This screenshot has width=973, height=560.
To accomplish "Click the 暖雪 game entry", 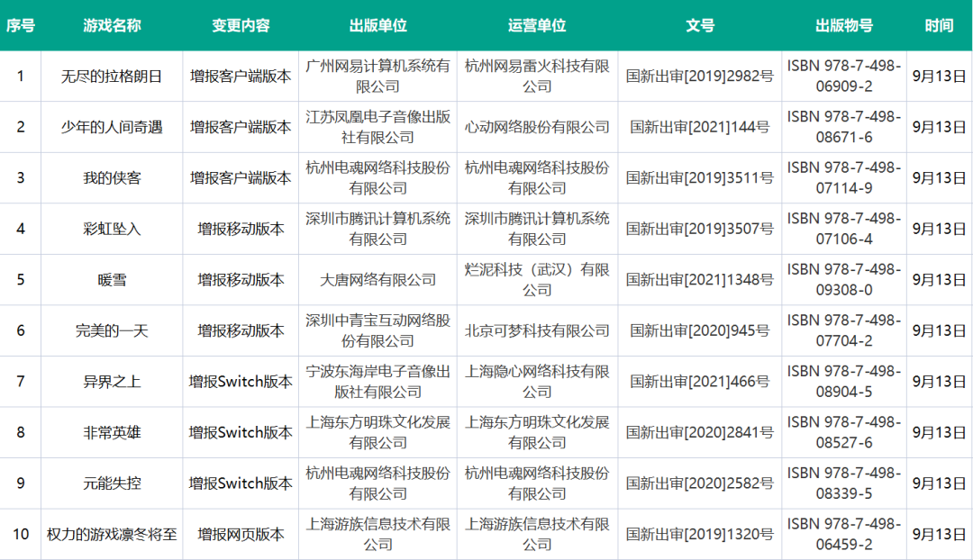I will coord(110,280).
